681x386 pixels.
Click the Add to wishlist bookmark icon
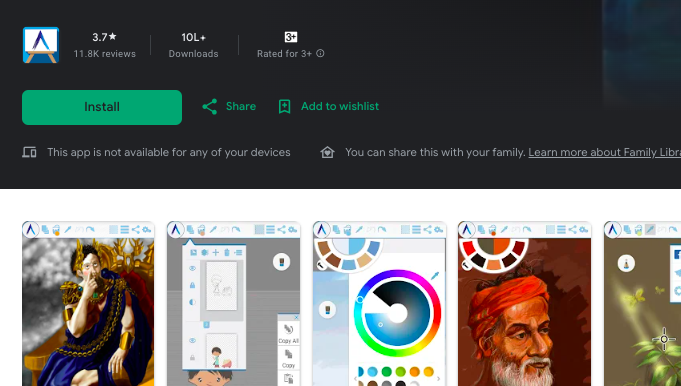tap(284, 106)
